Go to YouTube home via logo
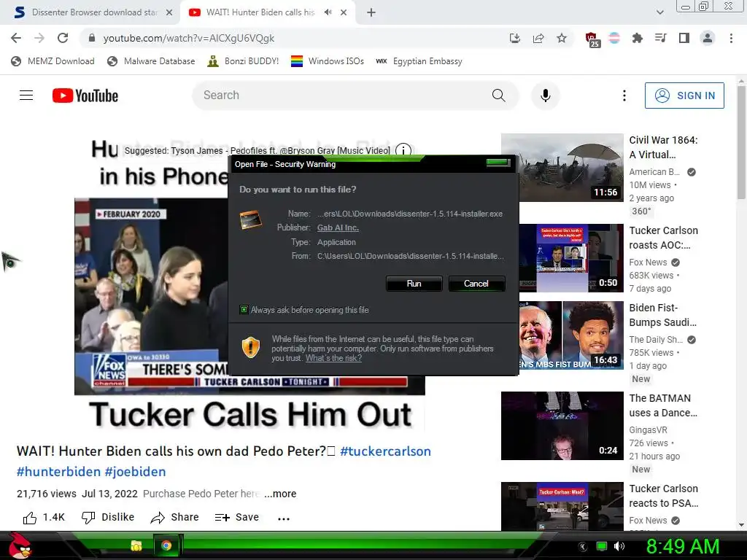 click(x=85, y=96)
